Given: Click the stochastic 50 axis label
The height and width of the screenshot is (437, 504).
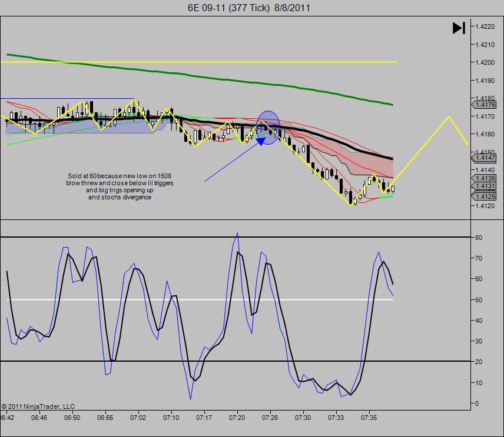Looking at the screenshot, I should (479, 300).
